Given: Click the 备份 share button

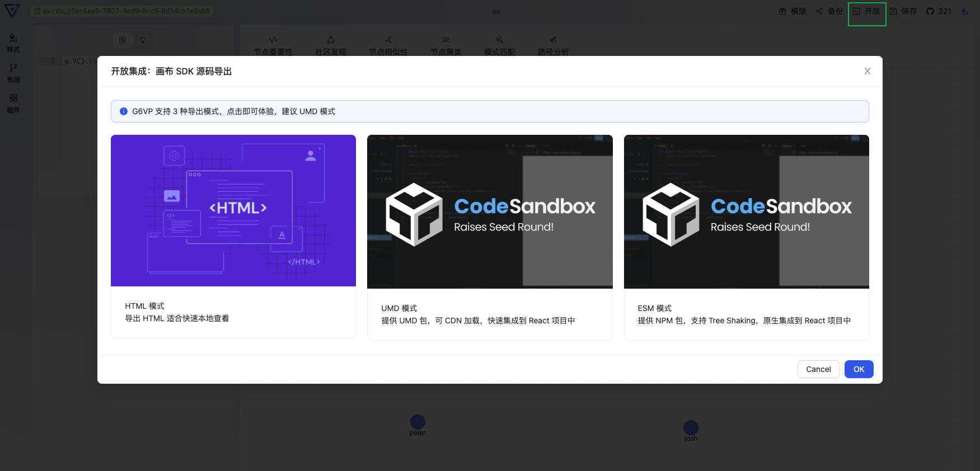Looking at the screenshot, I should click(x=829, y=11).
